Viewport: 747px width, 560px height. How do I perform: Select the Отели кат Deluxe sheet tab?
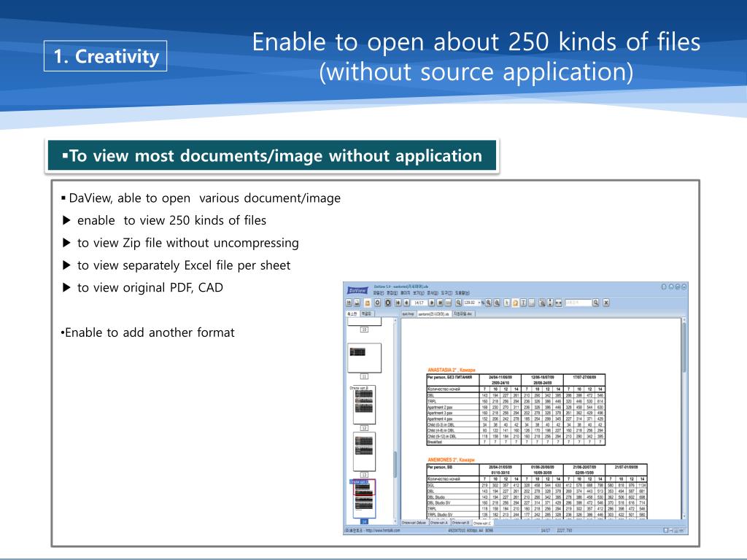pyautogui.click(x=414, y=523)
